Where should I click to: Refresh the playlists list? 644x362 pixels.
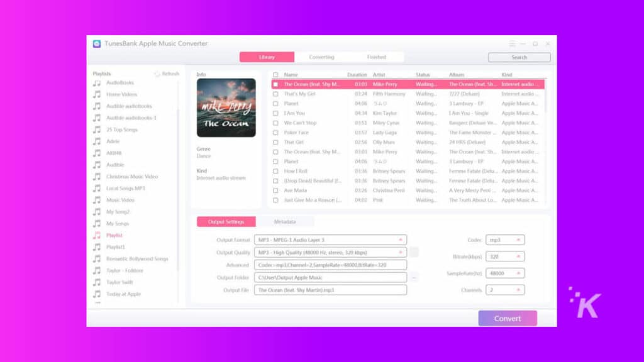167,74
